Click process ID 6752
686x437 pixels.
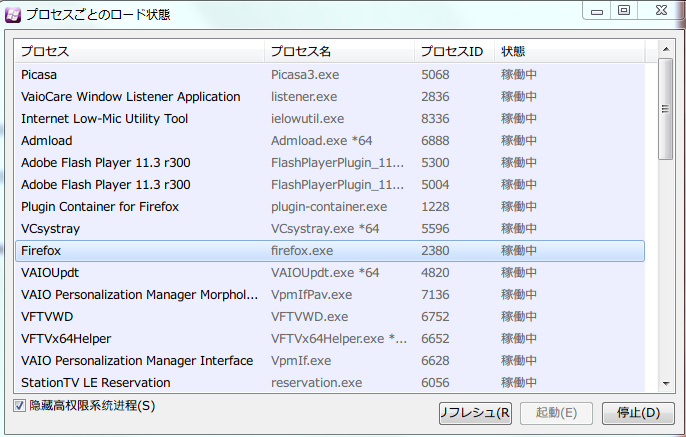coord(435,316)
